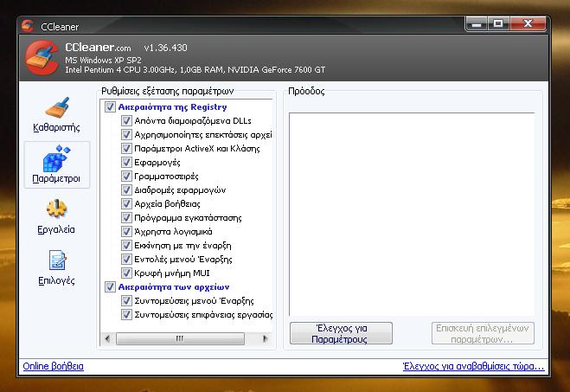Screen dimensions: 570x392
Task: Select the Παράμετροι label in sidebar
Action: [56, 178]
